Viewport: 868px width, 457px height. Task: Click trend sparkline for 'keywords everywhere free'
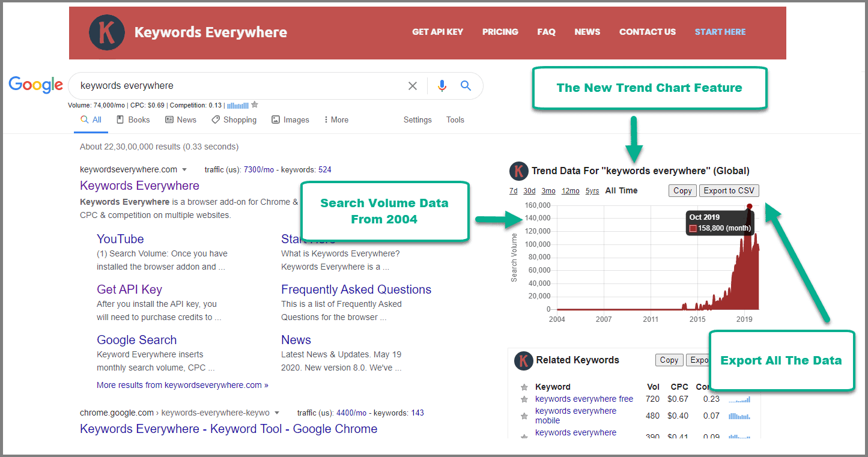tap(739, 399)
